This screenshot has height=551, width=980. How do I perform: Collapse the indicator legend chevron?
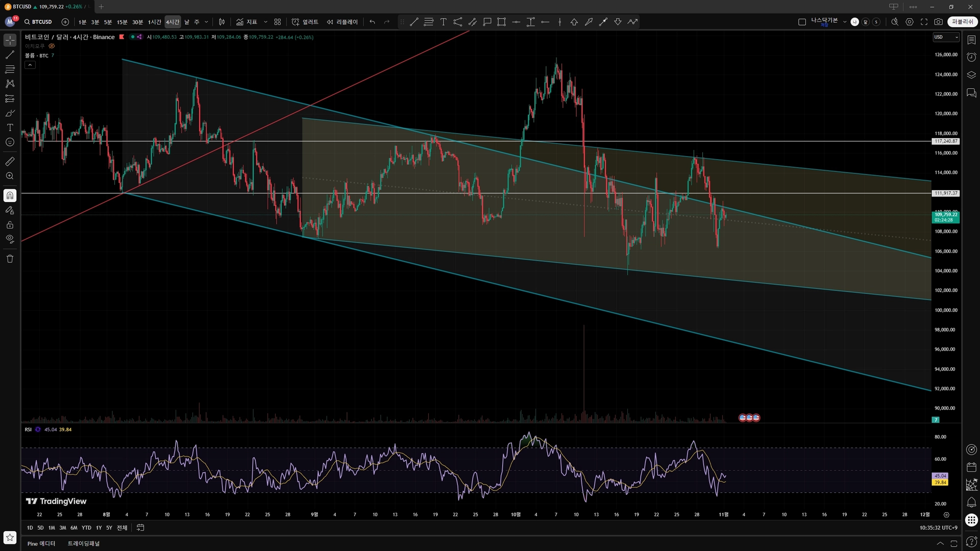point(30,65)
